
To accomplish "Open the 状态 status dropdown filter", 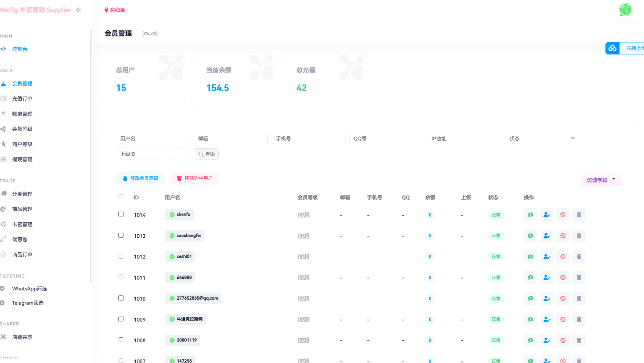I will coord(542,139).
